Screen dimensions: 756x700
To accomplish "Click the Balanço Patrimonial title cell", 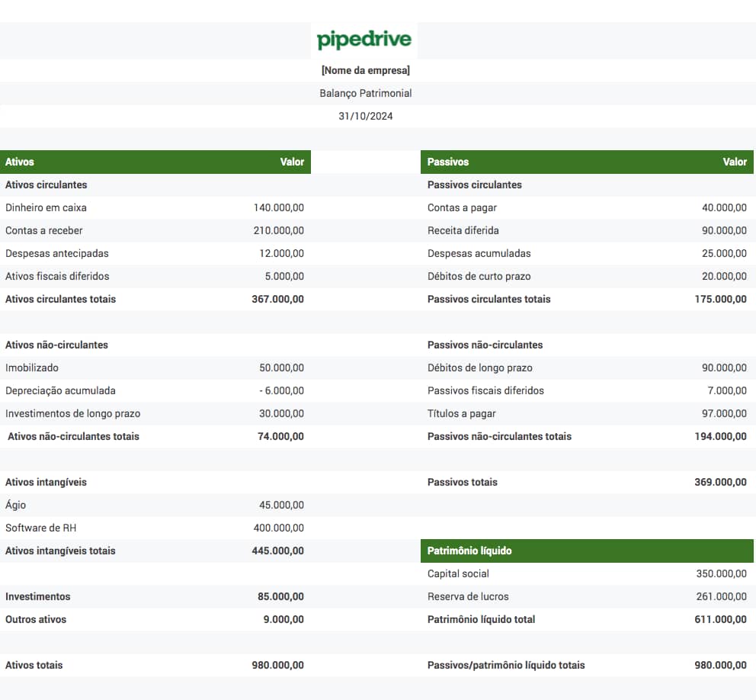I will click(366, 93).
